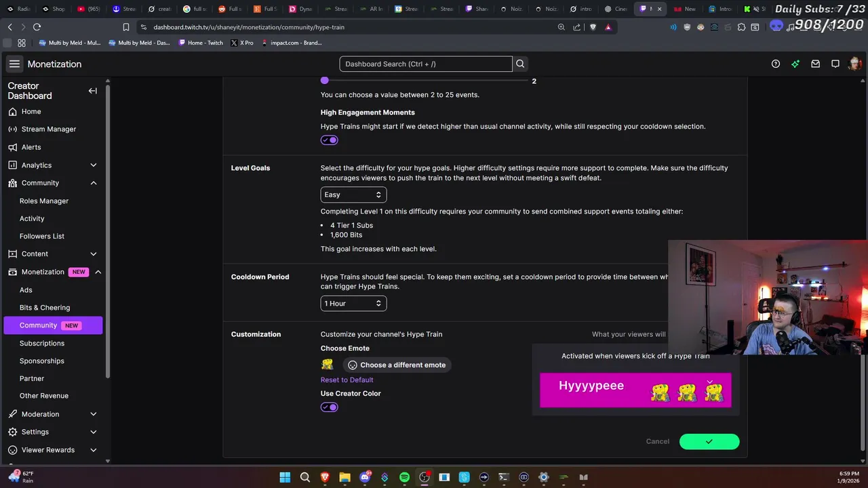Click the Moderation sword icon

[12, 413]
